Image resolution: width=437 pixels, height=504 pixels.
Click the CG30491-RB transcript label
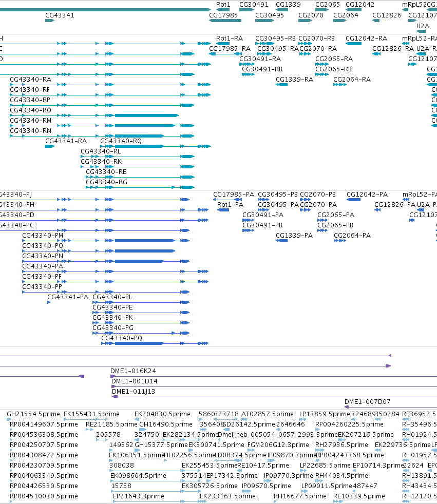pyautogui.click(x=262, y=69)
